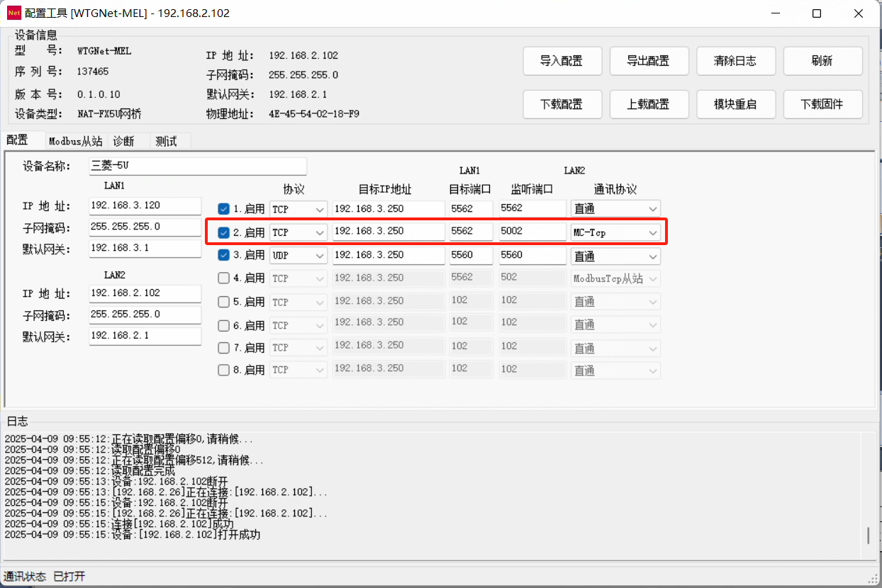Click the 通讯协议 column header
Viewport: 882px width, 588px height.
[x=615, y=190]
